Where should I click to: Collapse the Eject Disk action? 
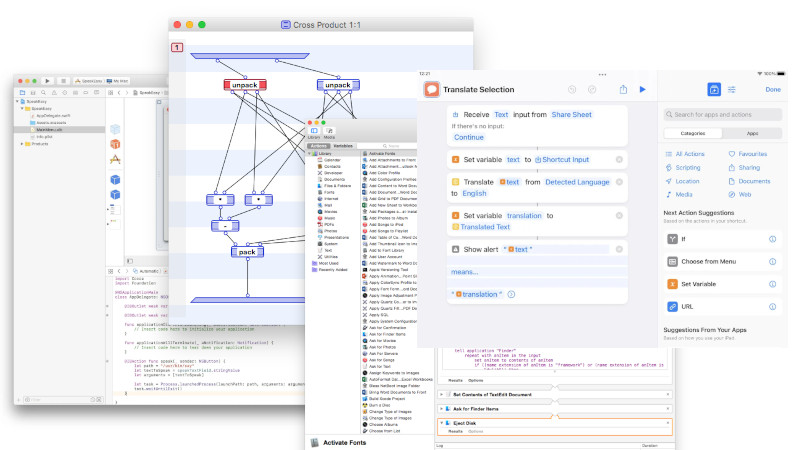click(443, 423)
